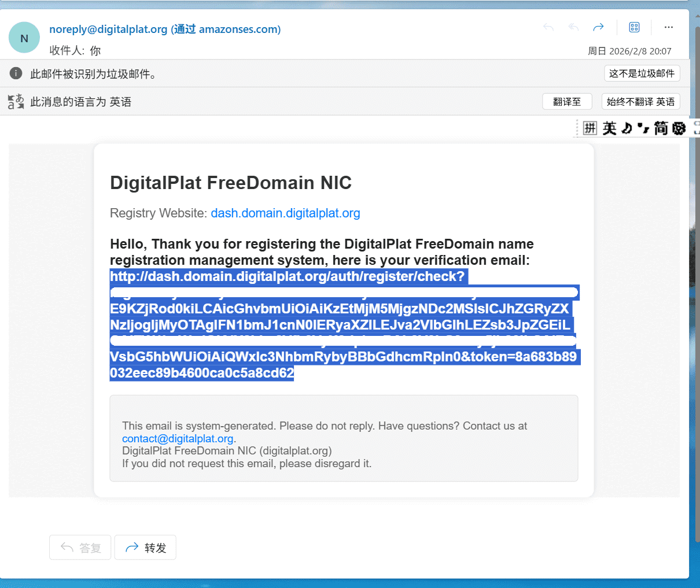Viewport: 700px width, 588px height.
Task: Toggle the IME half-moon width icon
Action: point(627,128)
